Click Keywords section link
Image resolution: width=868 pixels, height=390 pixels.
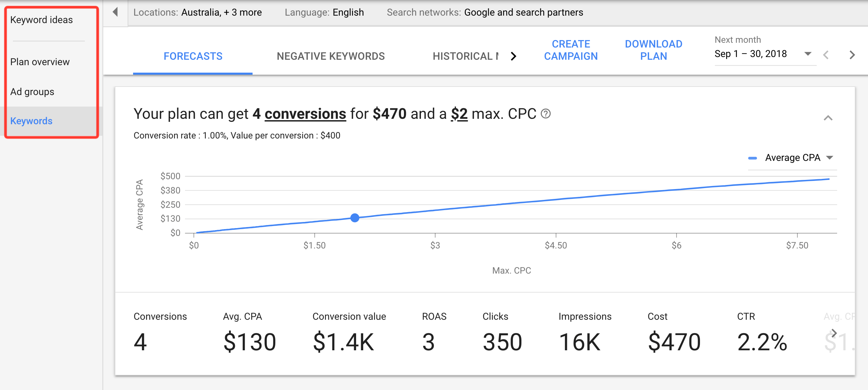pos(31,120)
